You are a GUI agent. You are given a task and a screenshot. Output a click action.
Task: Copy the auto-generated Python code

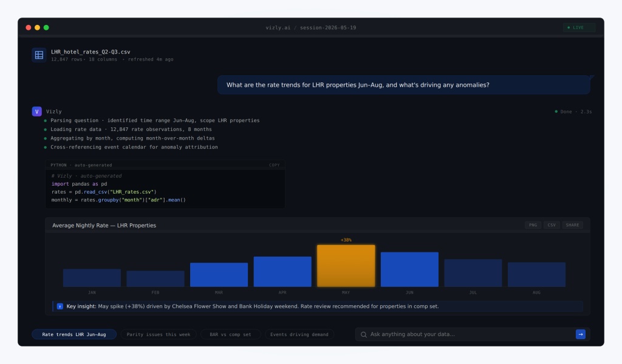click(x=274, y=165)
